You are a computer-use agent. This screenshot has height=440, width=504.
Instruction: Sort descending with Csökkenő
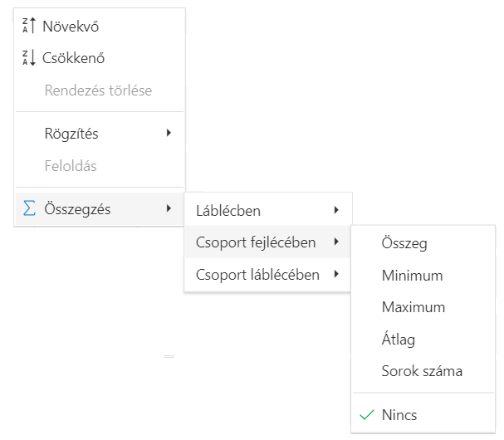pyautogui.click(x=73, y=58)
